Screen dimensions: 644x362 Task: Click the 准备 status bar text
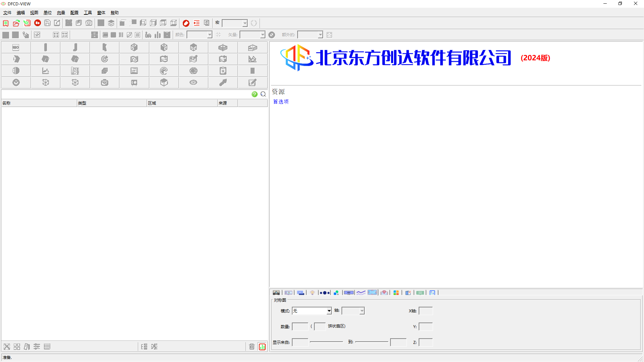click(7, 357)
